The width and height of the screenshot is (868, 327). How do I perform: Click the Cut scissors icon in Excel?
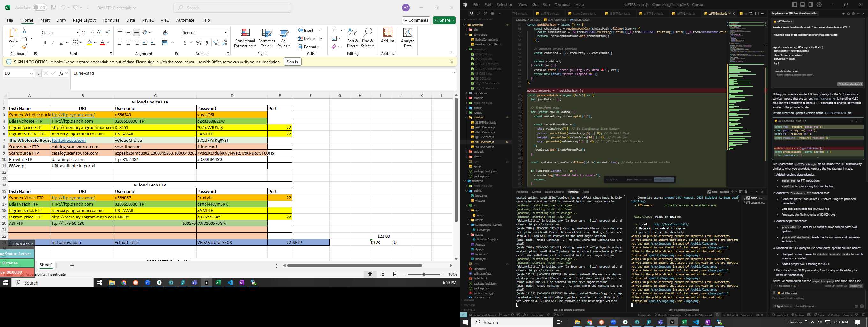(24, 31)
